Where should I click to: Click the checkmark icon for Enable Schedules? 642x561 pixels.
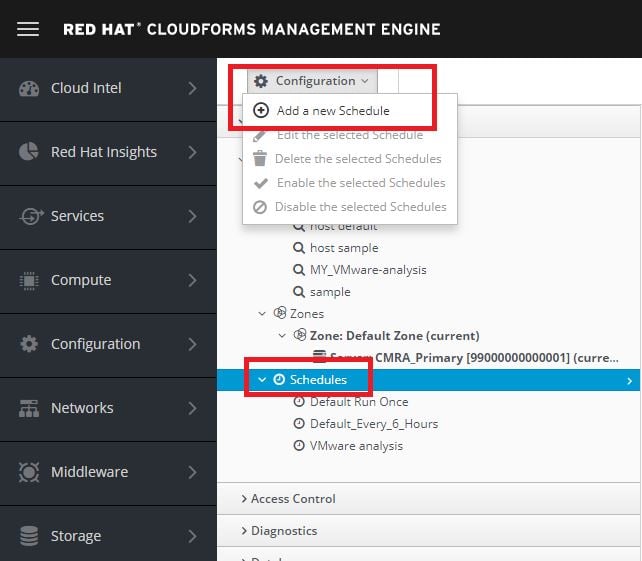[261, 183]
